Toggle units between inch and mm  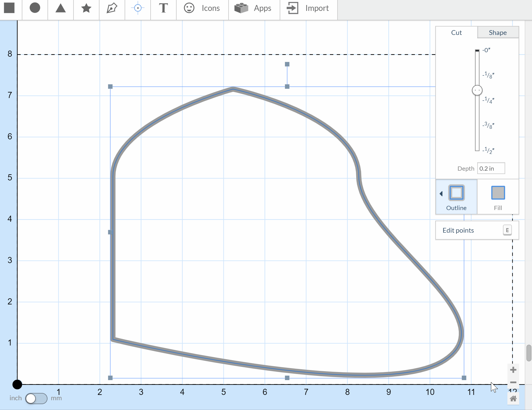click(36, 398)
